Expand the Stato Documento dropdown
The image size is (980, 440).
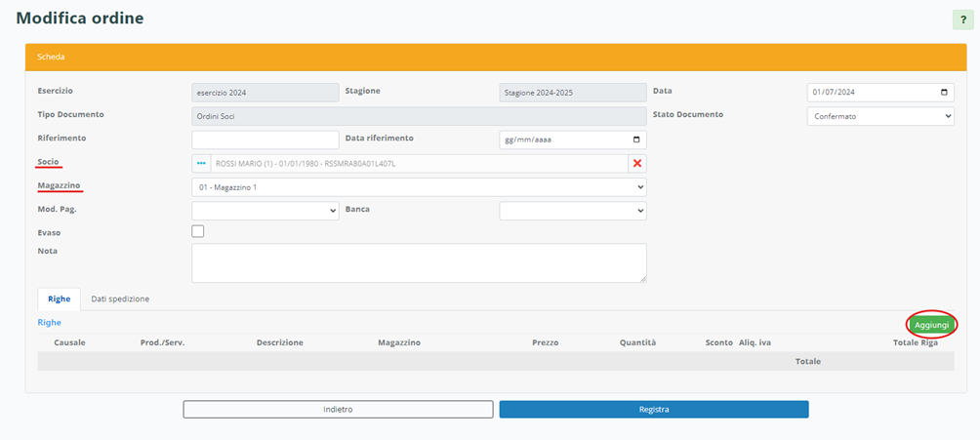pos(880,116)
